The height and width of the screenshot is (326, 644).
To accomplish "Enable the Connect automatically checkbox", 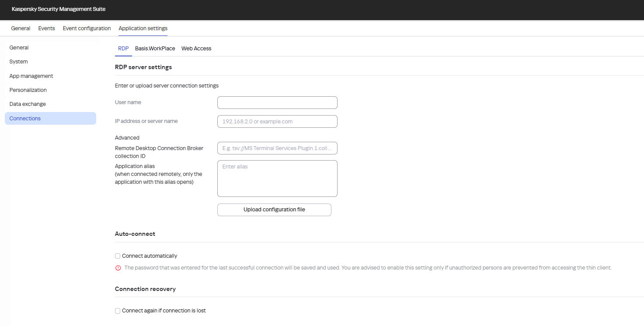I will [117, 256].
